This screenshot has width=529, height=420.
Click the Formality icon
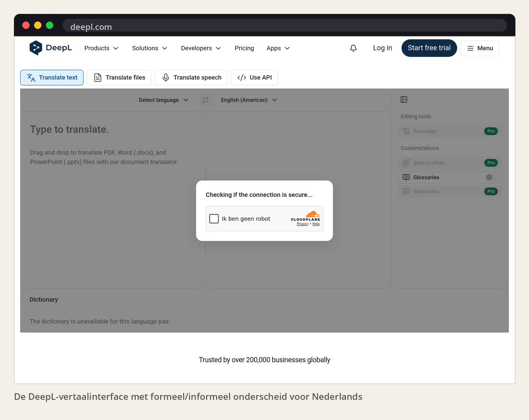(x=406, y=131)
